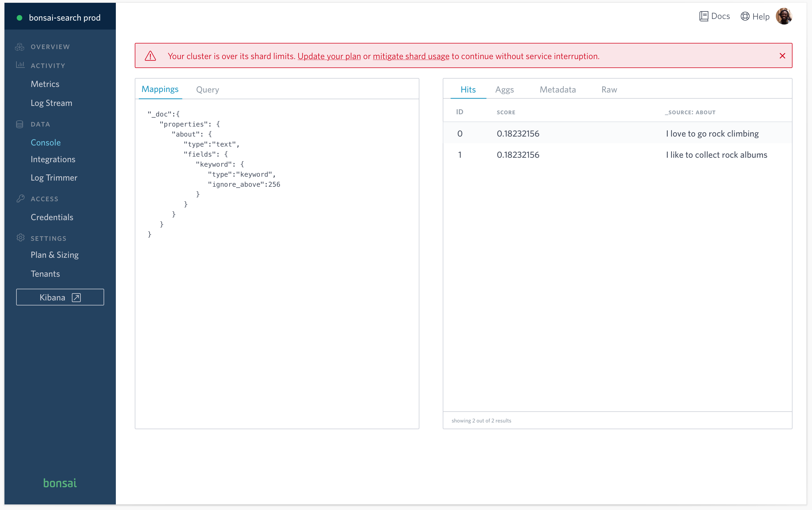812x510 pixels.
Task: Click the Docs book icon
Action: point(703,16)
